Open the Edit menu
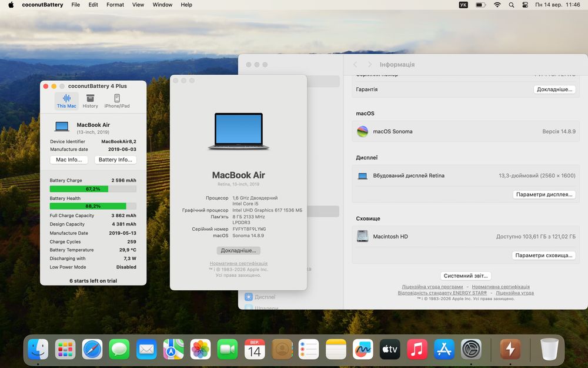The height and width of the screenshot is (368, 588). coord(93,5)
